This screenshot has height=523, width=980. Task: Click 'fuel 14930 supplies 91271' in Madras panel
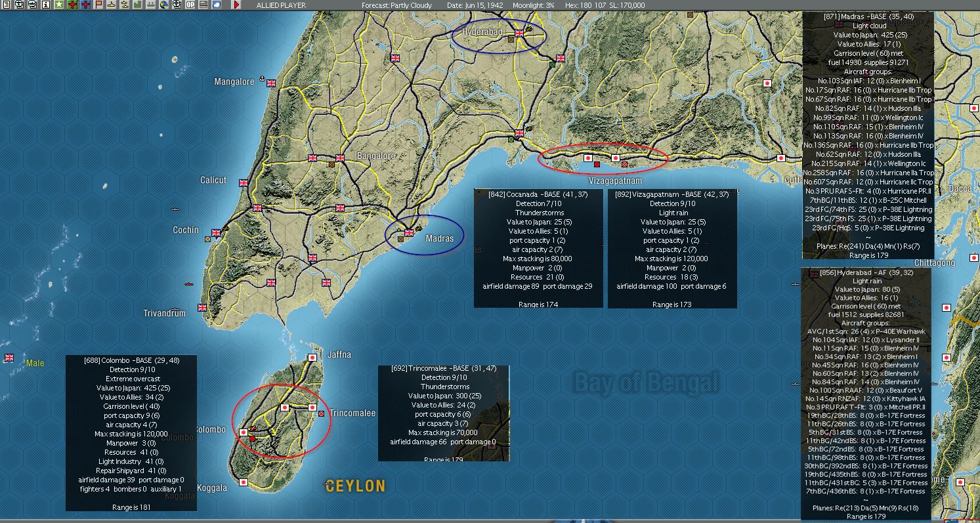[869, 62]
